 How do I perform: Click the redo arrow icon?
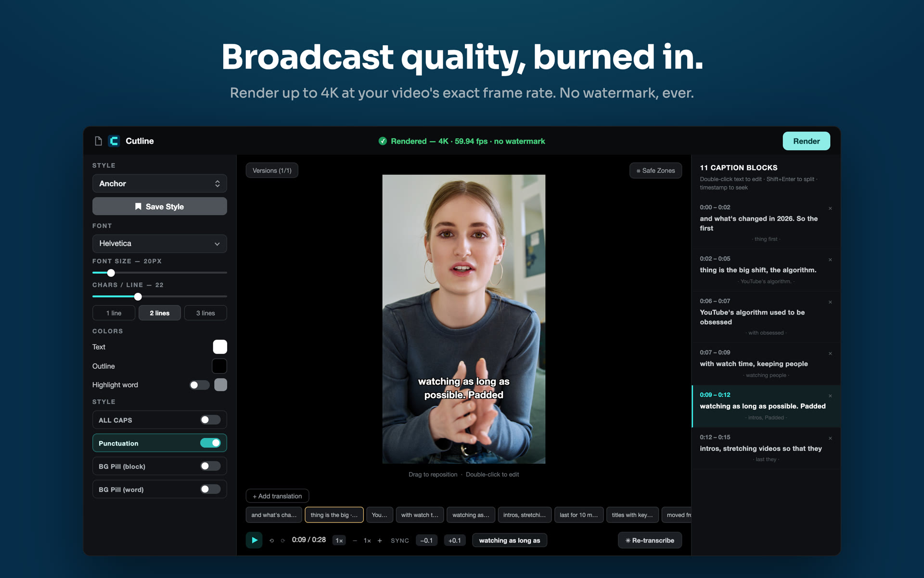coord(282,540)
